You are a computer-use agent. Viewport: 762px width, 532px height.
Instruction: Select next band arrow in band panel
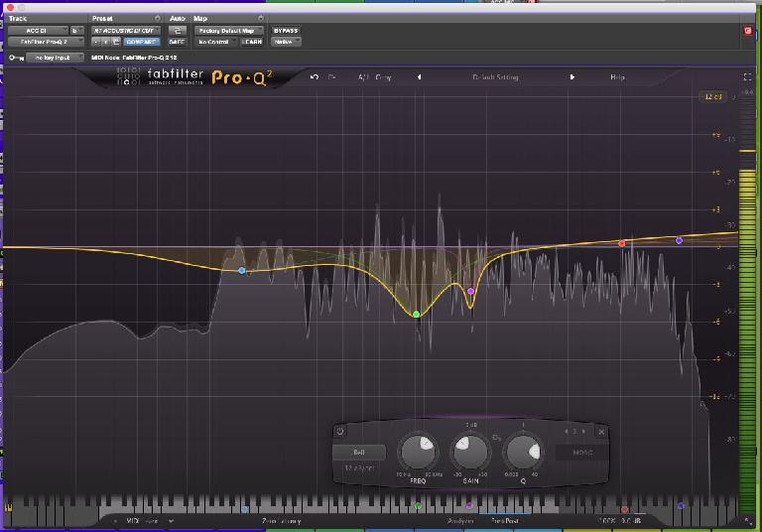(x=583, y=432)
